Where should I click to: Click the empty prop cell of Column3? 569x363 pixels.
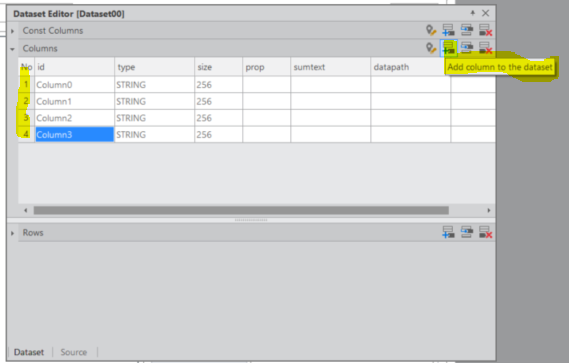pyautogui.click(x=266, y=135)
